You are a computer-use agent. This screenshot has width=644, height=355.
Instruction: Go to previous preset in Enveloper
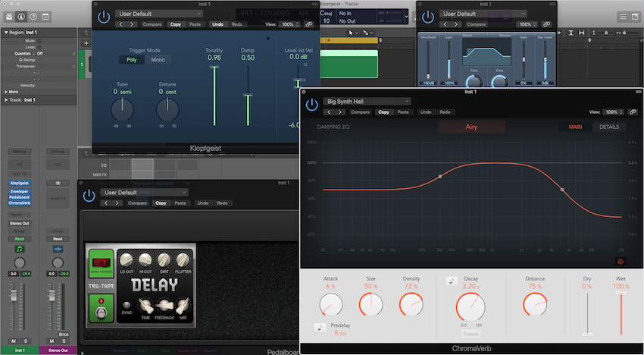[x=445, y=24]
